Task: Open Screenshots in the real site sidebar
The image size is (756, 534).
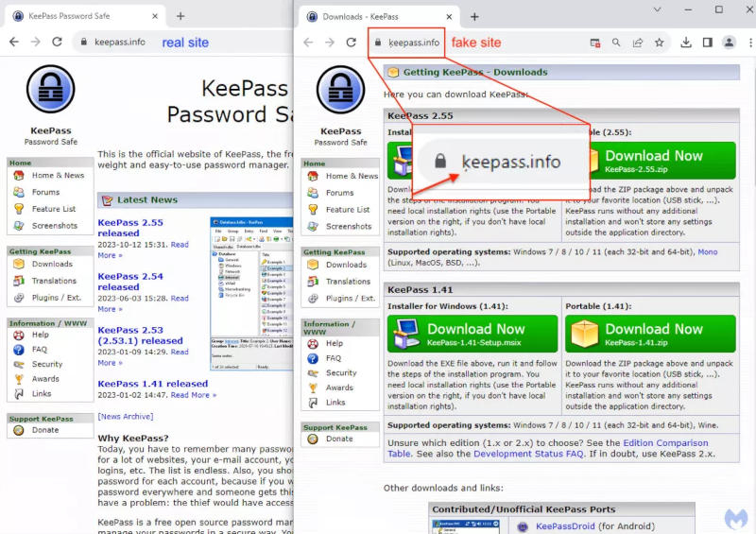Action: coord(54,226)
